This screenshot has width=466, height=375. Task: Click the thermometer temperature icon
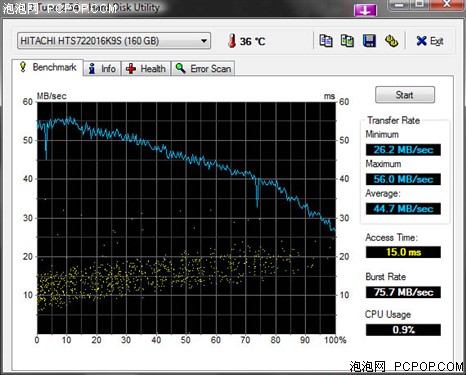(x=232, y=41)
